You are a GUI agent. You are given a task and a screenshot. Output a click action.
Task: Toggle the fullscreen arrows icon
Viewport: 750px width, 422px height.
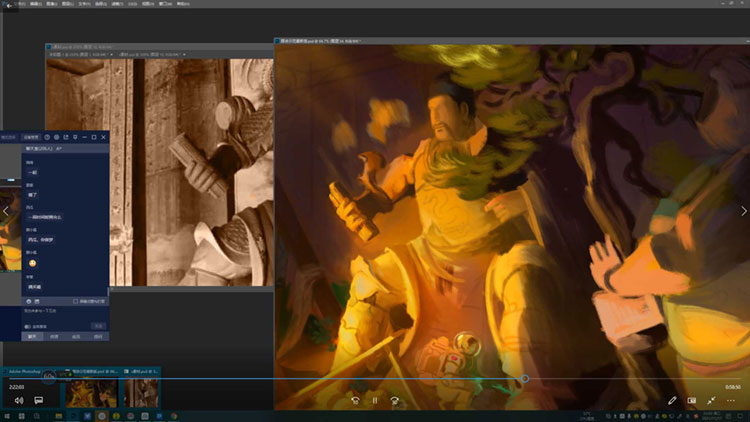point(711,400)
